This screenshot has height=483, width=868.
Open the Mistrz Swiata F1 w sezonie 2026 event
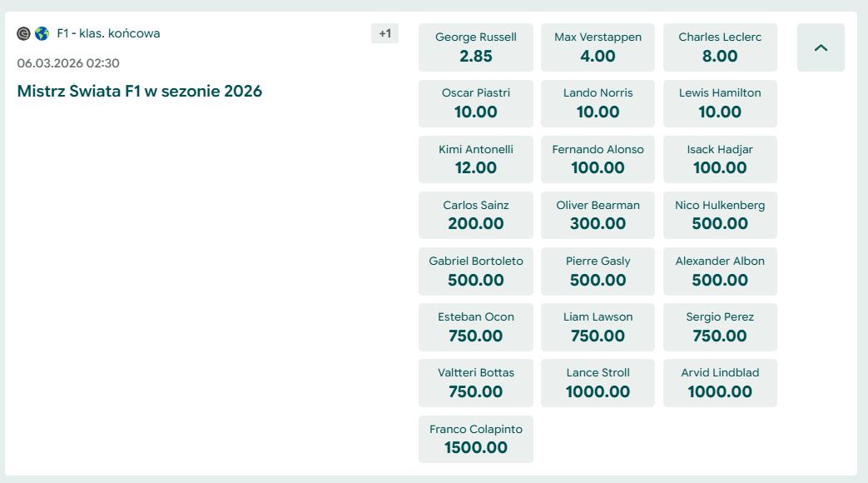coord(140,92)
